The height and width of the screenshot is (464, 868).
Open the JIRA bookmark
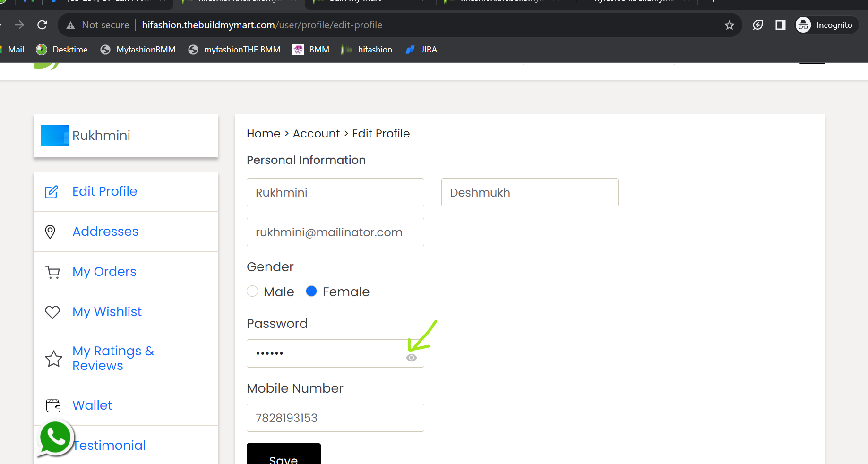click(421, 50)
